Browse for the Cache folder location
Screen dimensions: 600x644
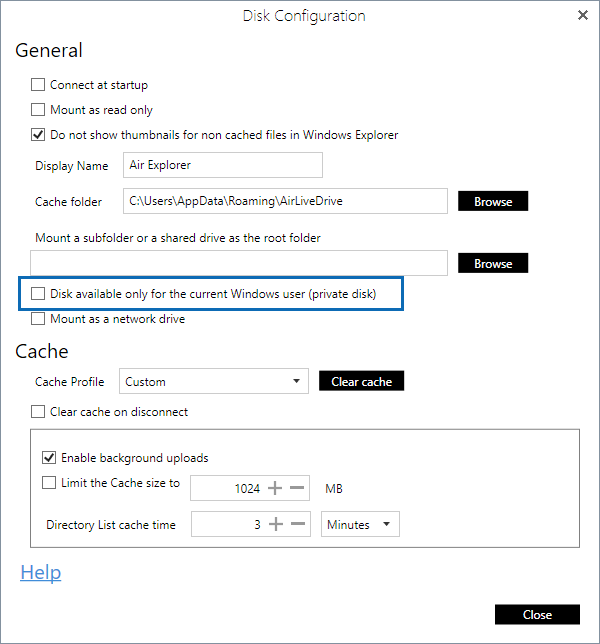tap(493, 201)
